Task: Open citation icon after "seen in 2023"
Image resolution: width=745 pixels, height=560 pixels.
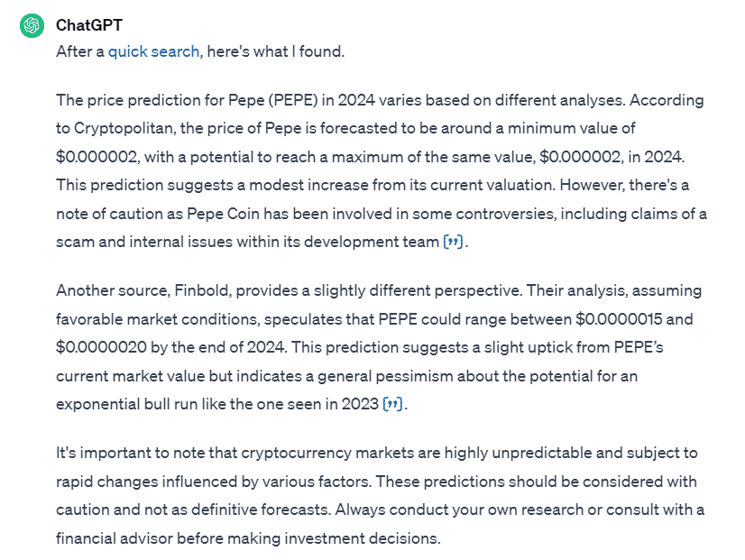Action: tap(392, 404)
